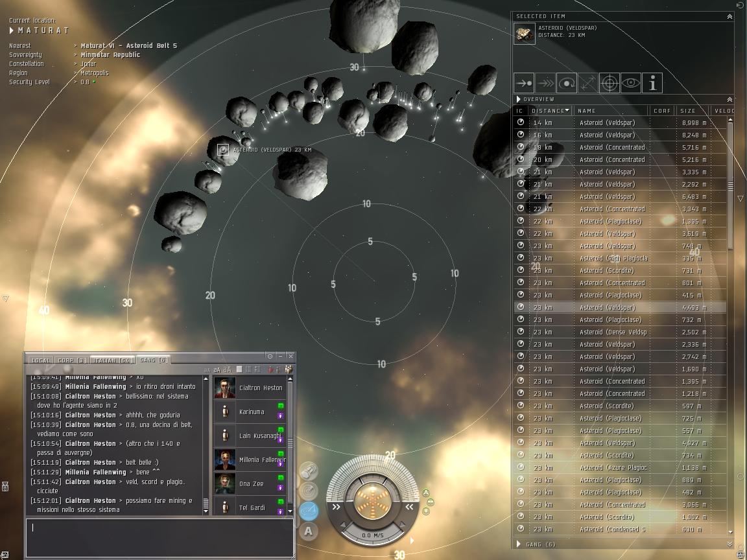This screenshot has width=747, height=560.
Task: Select the third chat display mode icon
Action: 257,369
